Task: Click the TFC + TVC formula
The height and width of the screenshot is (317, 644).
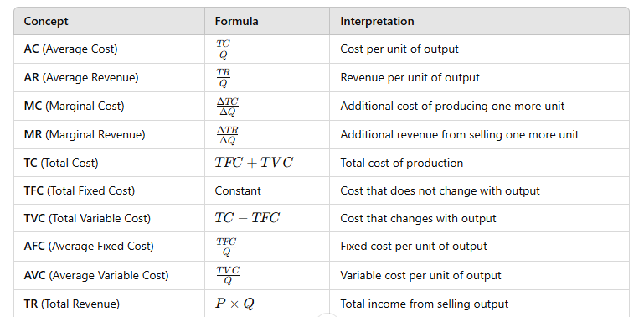Action: click(254, 163)
